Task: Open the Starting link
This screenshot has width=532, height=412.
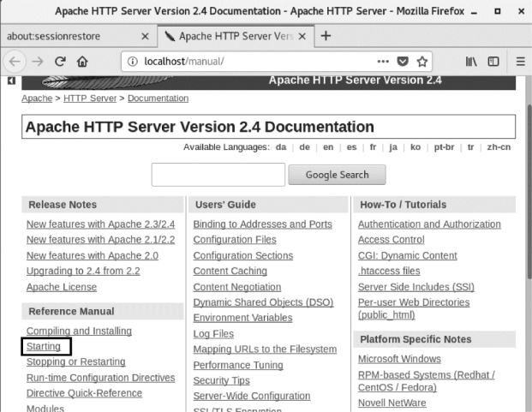Action: [44, 346]
